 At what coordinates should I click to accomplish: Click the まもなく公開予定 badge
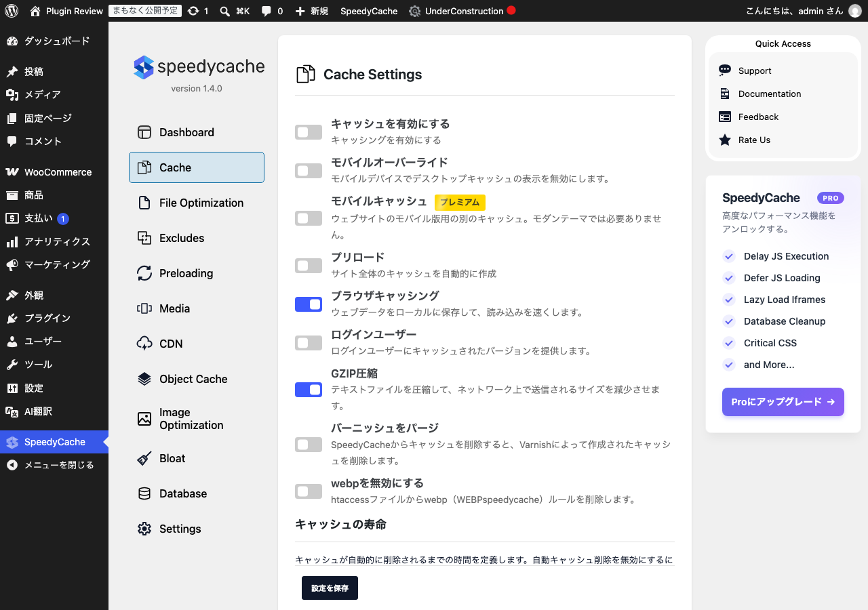point(145,11)
